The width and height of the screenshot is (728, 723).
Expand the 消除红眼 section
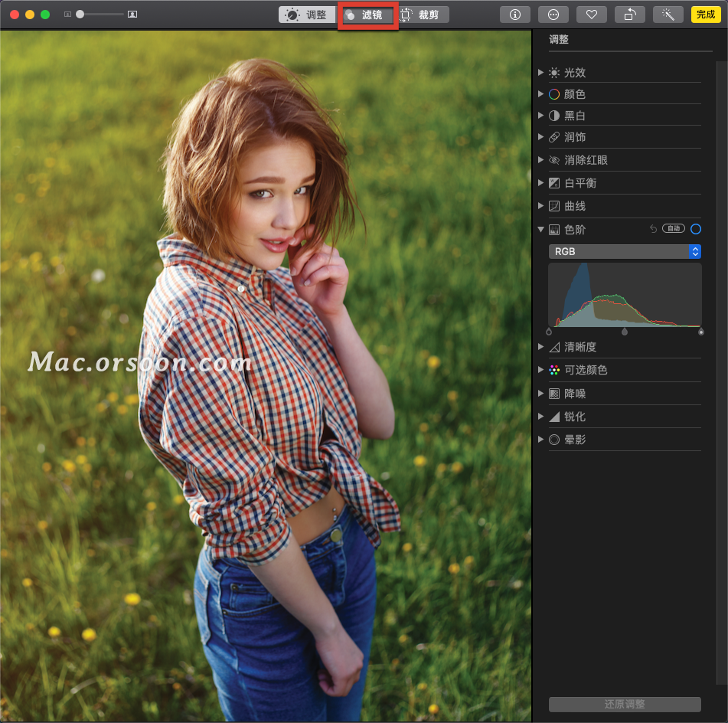pyautogui.click(x=540, y=160)
